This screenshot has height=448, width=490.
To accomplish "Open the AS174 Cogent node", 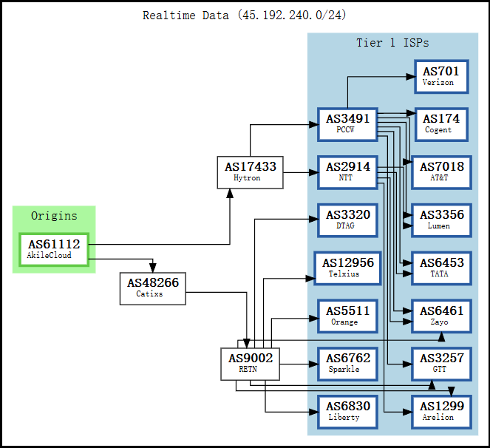I will coord(440,124).
